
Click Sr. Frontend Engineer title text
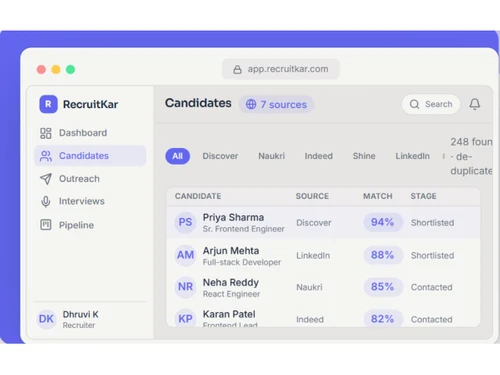(x=243, y=229)
